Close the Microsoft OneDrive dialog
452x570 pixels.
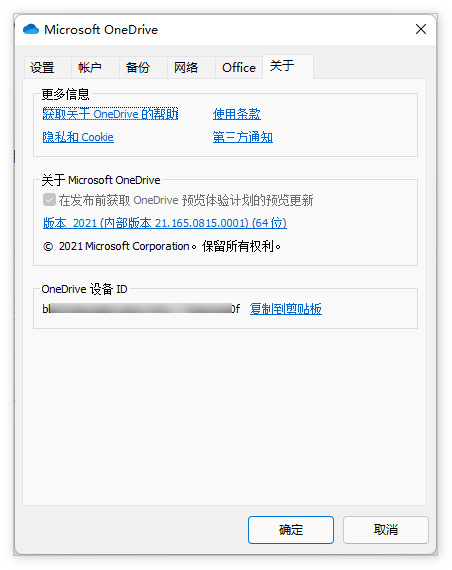(x=421, y=29)
